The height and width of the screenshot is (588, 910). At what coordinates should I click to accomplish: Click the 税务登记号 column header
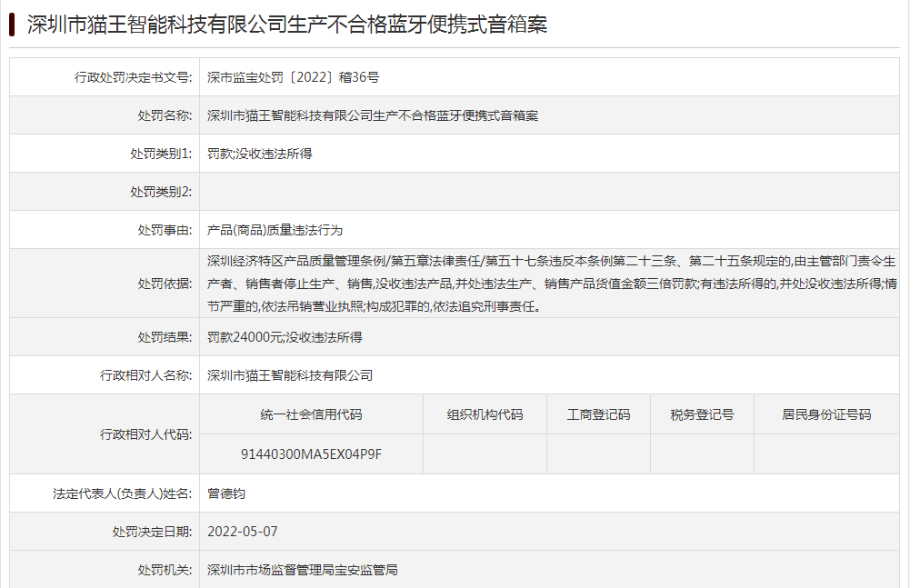pyautogui.click(x=702, y=414)
